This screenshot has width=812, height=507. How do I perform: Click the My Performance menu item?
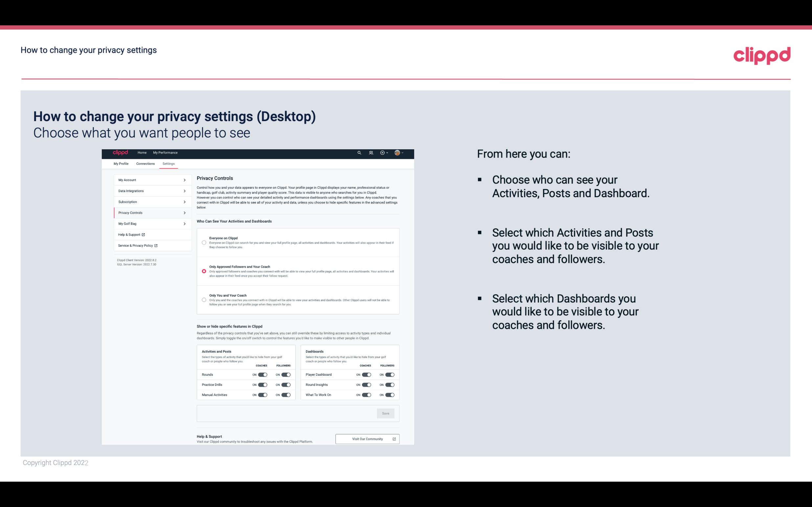tap(166, 153)
